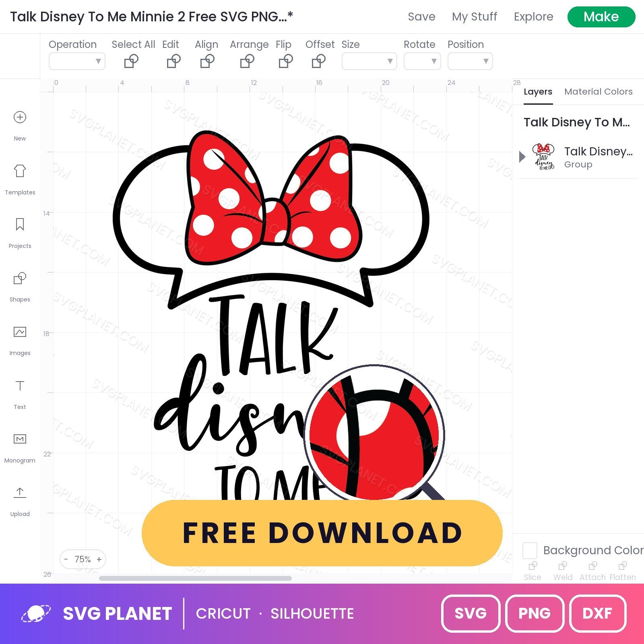The image size is (644, 644).
Task: Click the CRICUT text in banner
Action: [x=223, y=613]
